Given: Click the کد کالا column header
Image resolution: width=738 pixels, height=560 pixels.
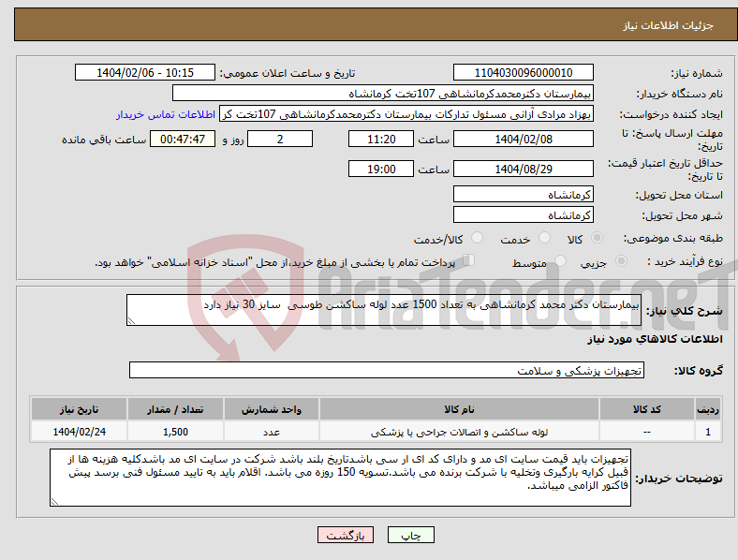Looking at the screenshot, I should point(647,409).
